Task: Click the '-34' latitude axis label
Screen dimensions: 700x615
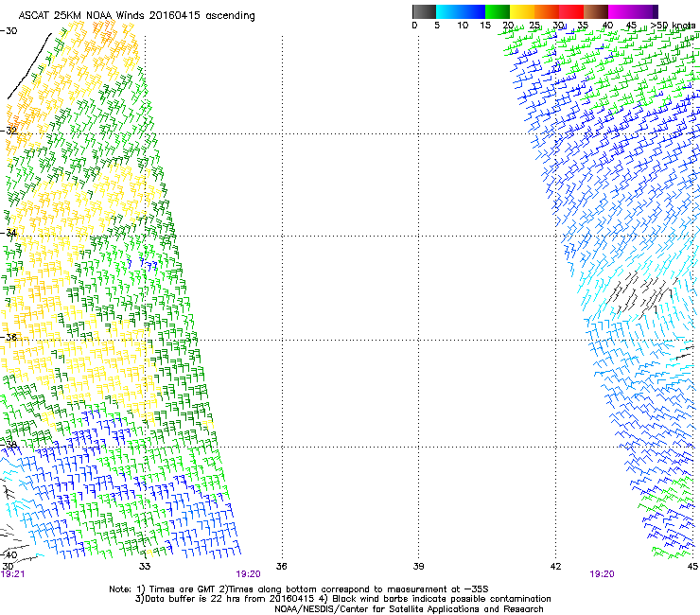Action: (9, 233)
